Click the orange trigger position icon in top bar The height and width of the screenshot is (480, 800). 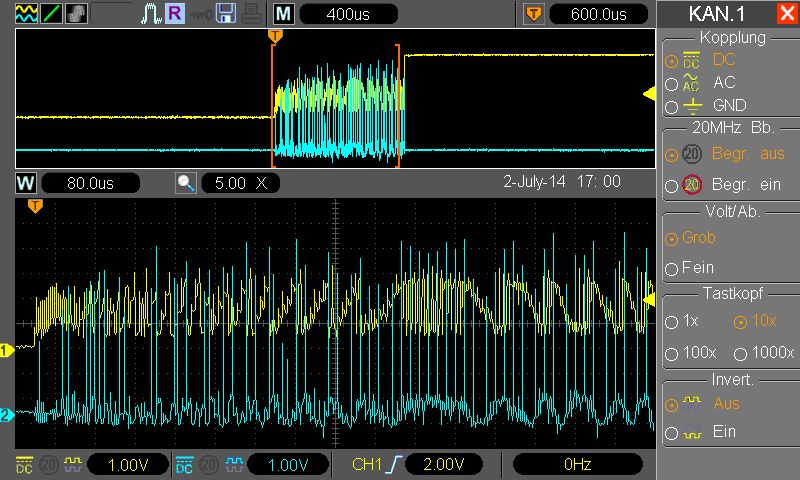[533, 14]
